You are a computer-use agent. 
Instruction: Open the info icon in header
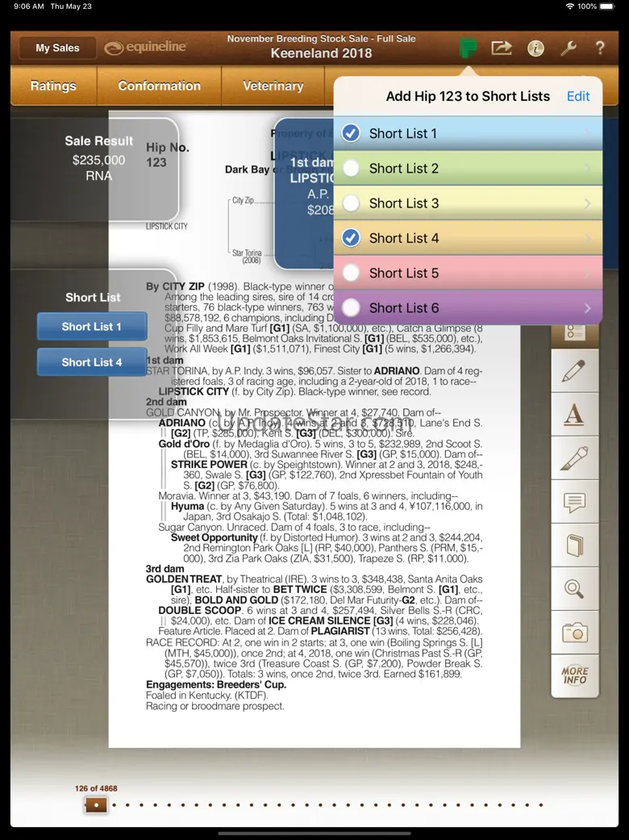coord(535,48)
